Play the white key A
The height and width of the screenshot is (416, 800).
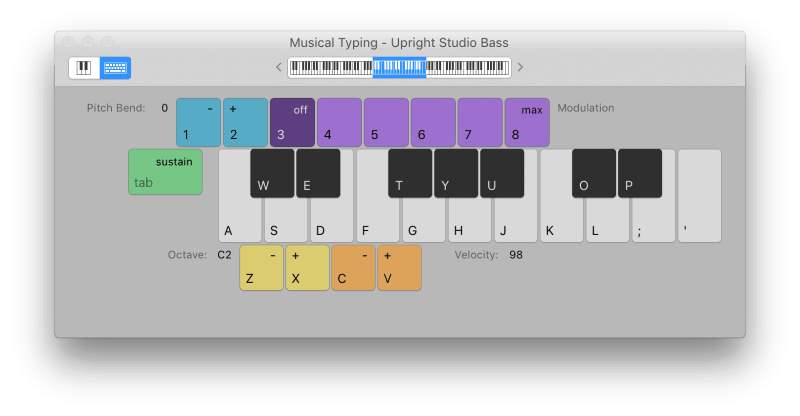[240, 222]
